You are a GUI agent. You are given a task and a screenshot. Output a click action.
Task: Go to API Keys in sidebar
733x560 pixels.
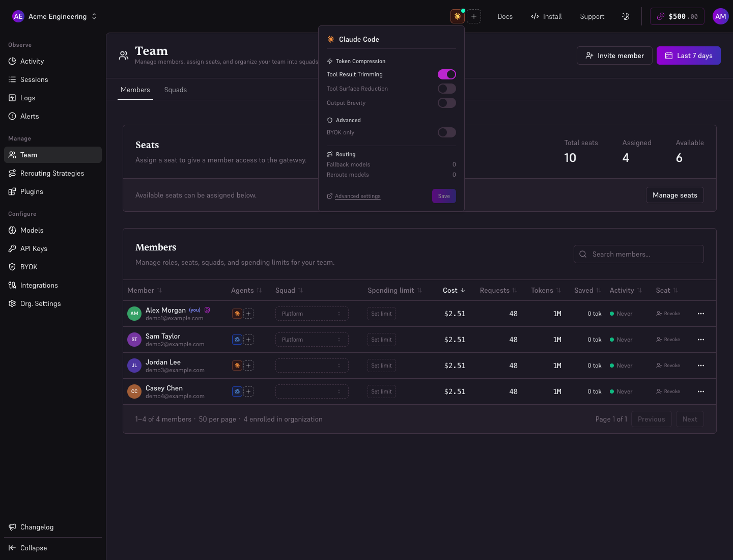[53, 248]
